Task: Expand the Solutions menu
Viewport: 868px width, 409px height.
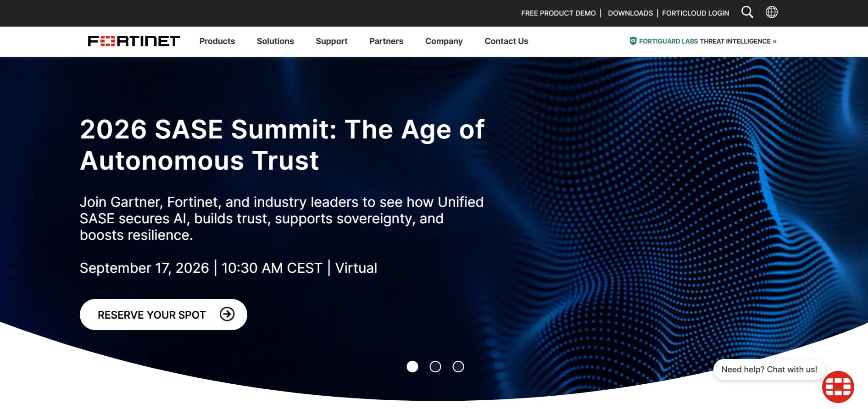Action: click(x=275, y=41)
